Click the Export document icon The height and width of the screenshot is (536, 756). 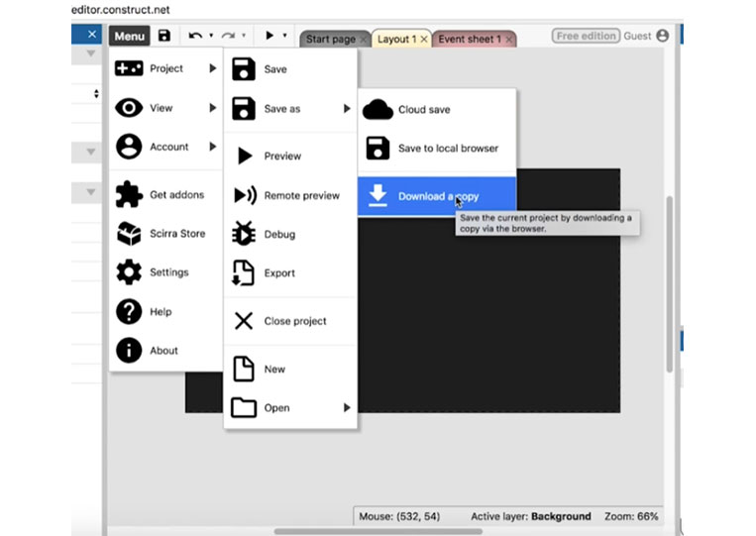click(x=244, y=272)
